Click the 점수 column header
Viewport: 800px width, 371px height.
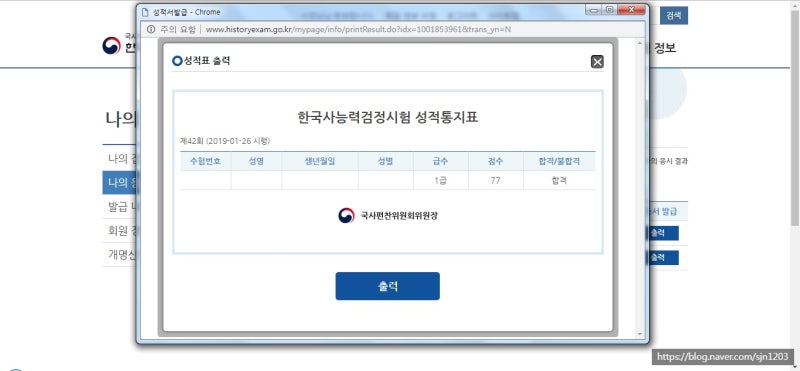495,161
